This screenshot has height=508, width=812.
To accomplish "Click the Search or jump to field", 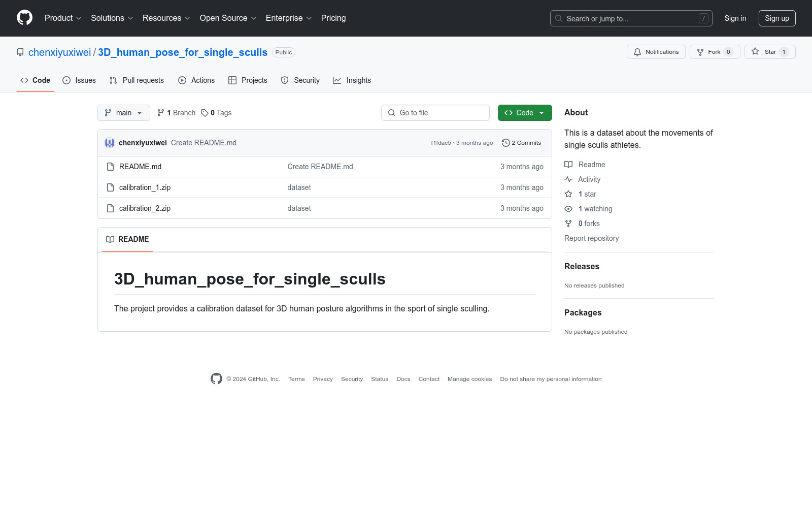I will [x=631, y=18].
